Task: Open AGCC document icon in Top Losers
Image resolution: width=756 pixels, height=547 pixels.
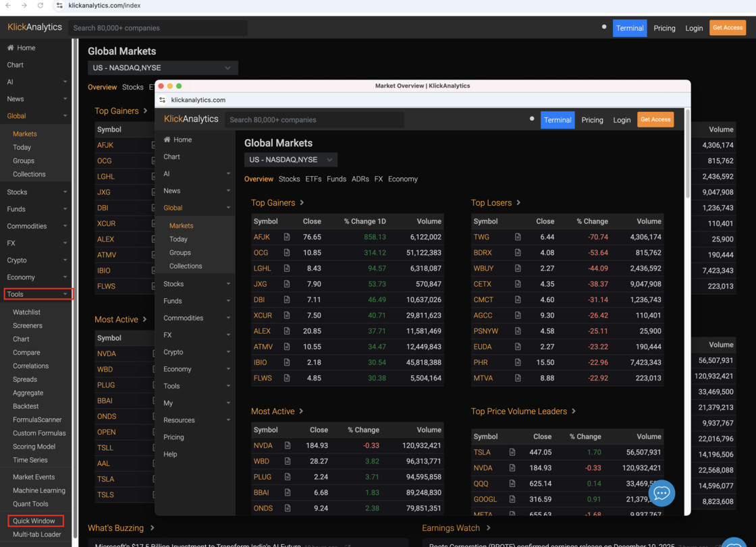Action: [x=518, y=315]
